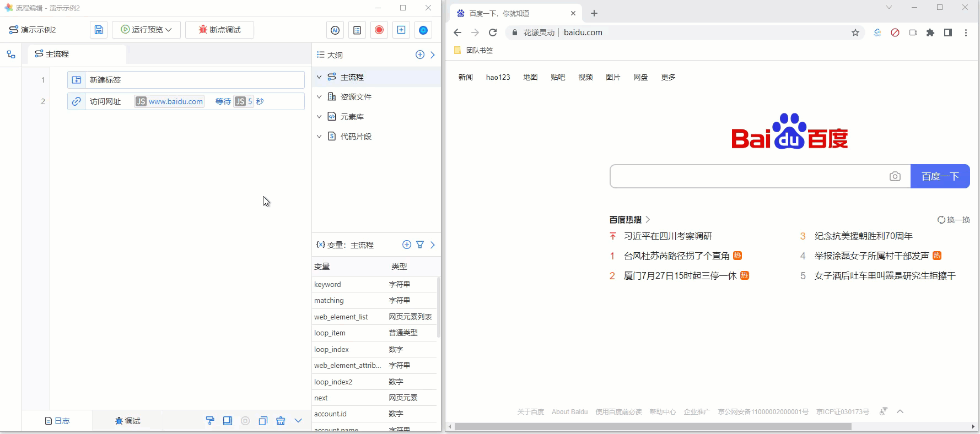Open the 贴吧 link on Baidu
This screenshot has width=980, height=434.
click(558, 77)
